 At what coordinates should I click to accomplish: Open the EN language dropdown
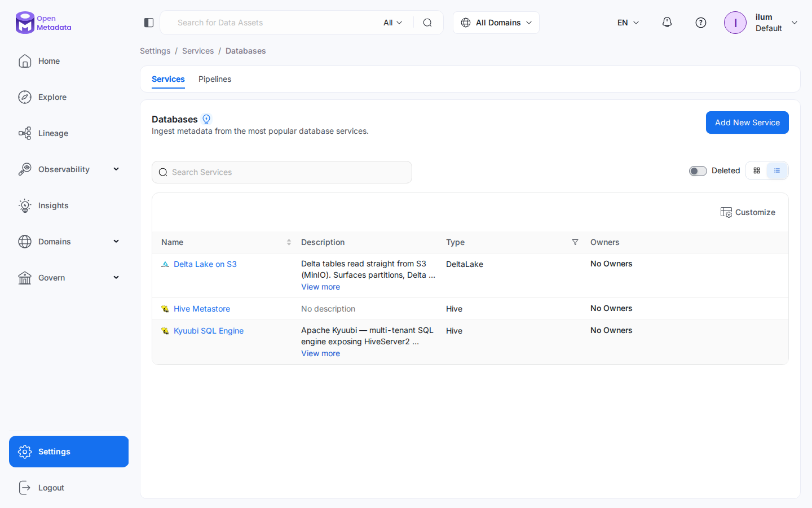click(x=628, y=23)
